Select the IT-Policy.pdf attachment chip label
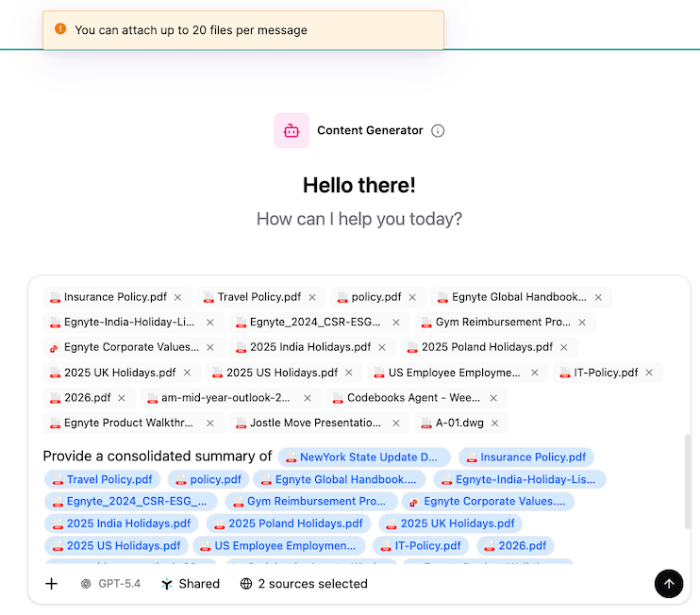The image size is (700, 615). click(606, 373)
